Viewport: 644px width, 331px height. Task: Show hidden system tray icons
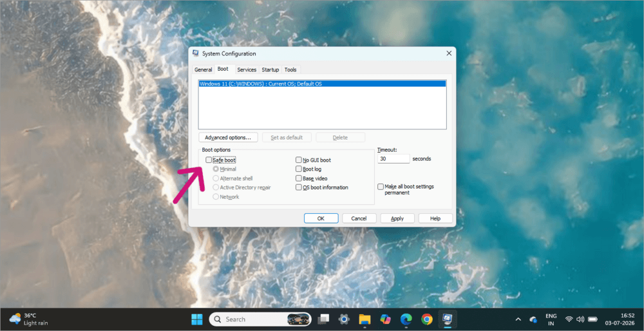(x=518, y=319)
